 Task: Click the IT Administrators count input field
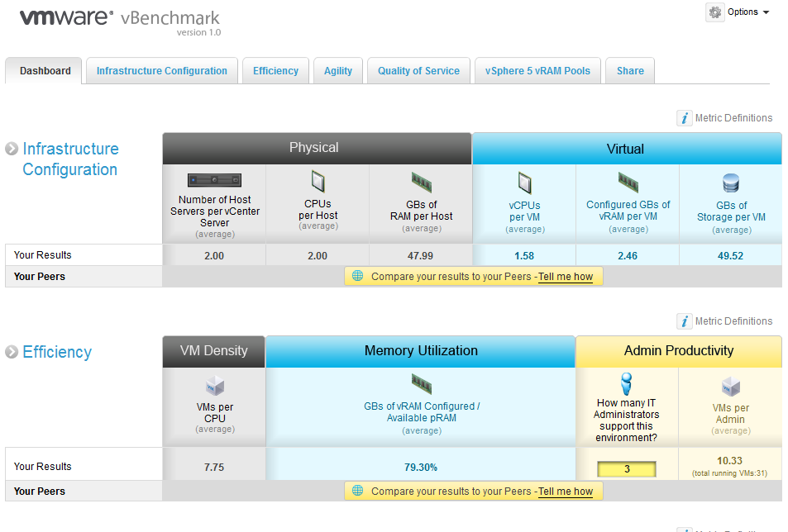click(x=627, y=468)
